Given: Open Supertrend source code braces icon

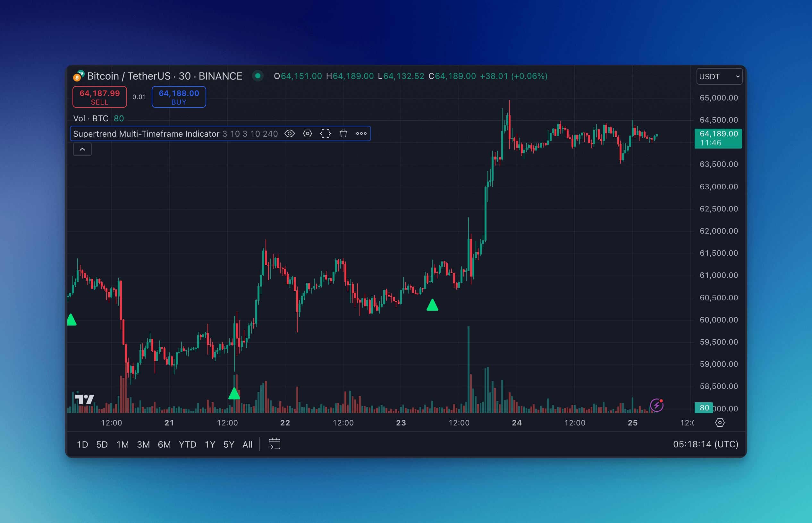Looking at the screenshot, I should 325,134.
